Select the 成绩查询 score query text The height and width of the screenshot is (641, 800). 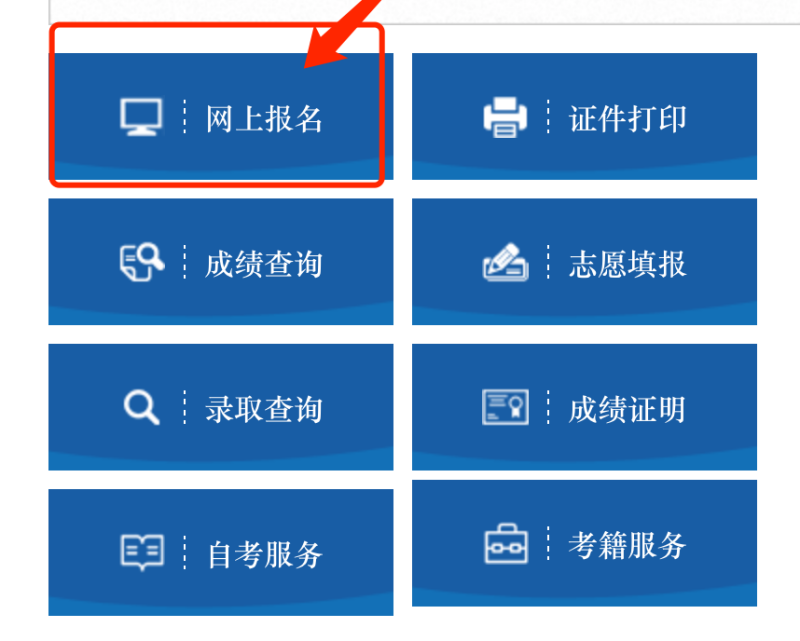264,264
